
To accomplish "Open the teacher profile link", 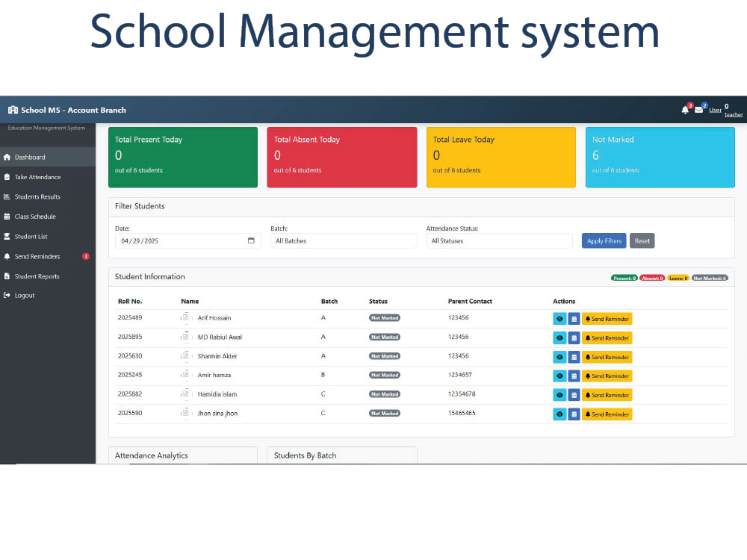I will tap(734, 115).
